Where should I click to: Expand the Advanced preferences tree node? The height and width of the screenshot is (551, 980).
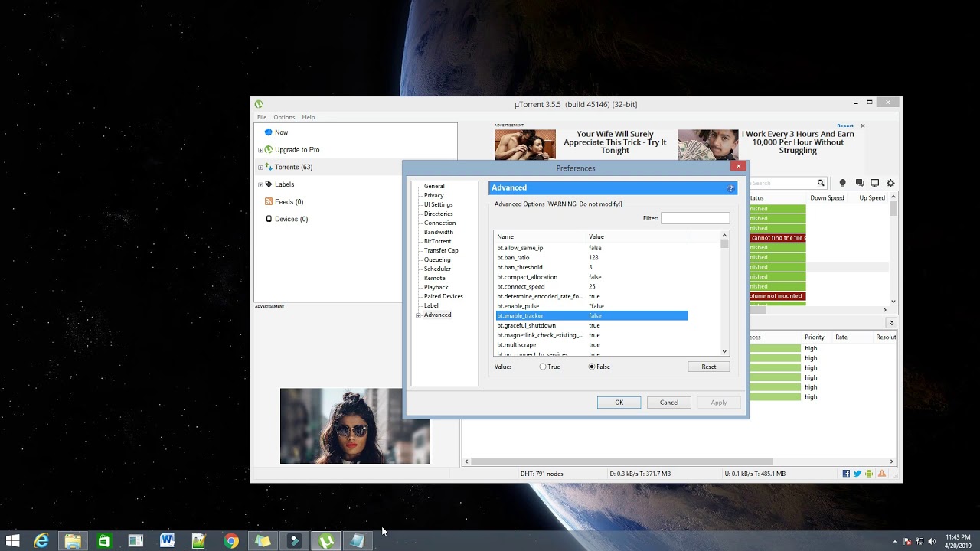pos(418,315)
